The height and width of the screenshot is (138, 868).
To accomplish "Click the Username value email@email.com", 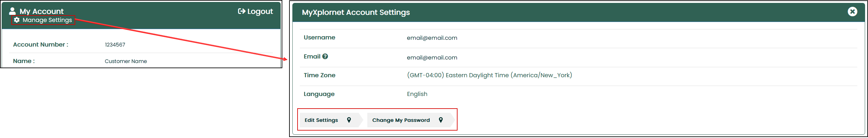I will pyautogui.click(x=432, y=38).
